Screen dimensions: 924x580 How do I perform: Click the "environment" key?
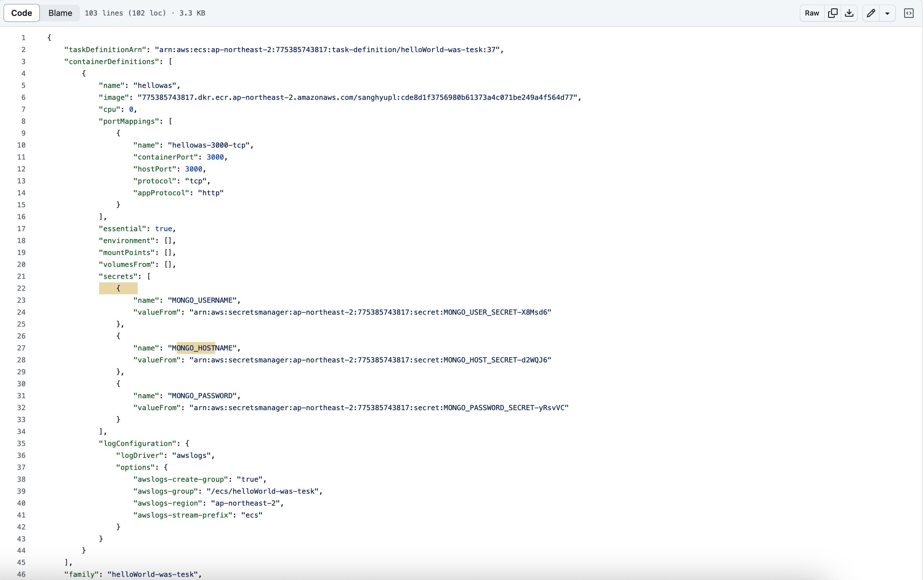pyautogui.click(x=127, y=241)
